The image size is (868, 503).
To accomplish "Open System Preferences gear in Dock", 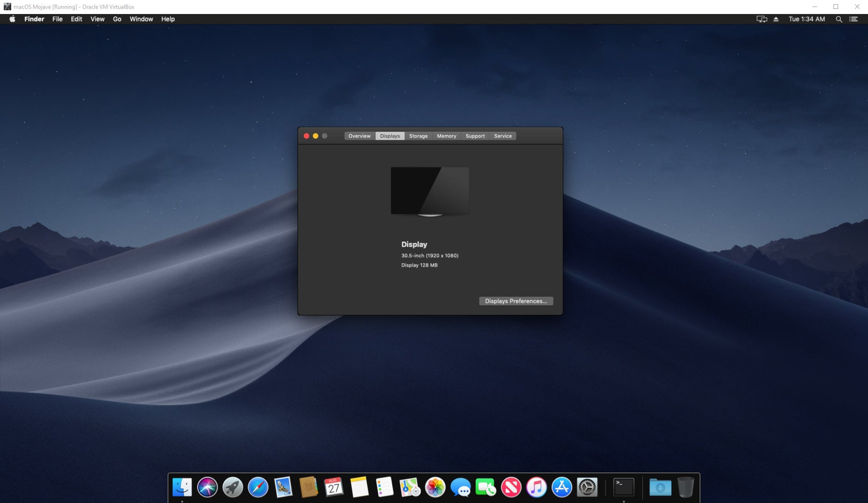I will (x=587, y=488).
